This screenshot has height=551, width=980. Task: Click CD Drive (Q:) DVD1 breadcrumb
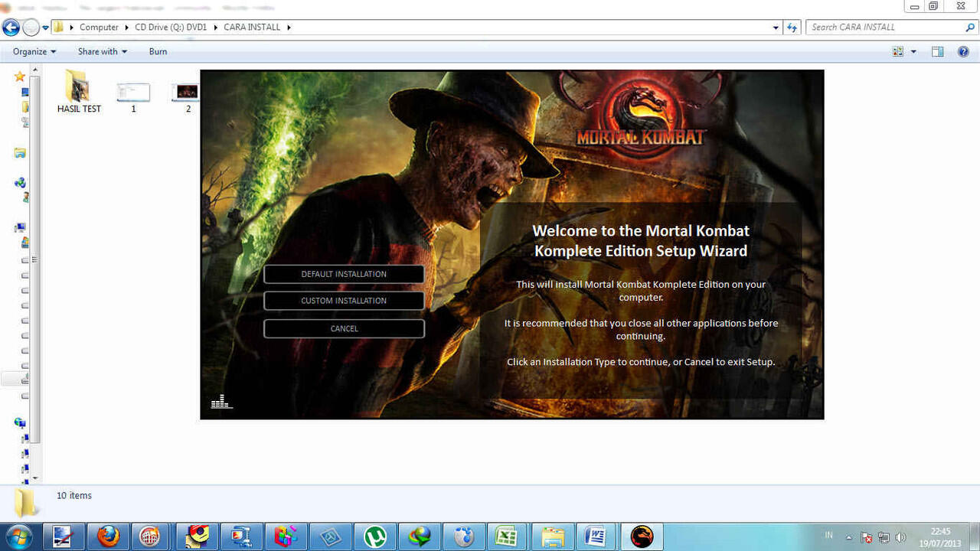coord(171,27)
